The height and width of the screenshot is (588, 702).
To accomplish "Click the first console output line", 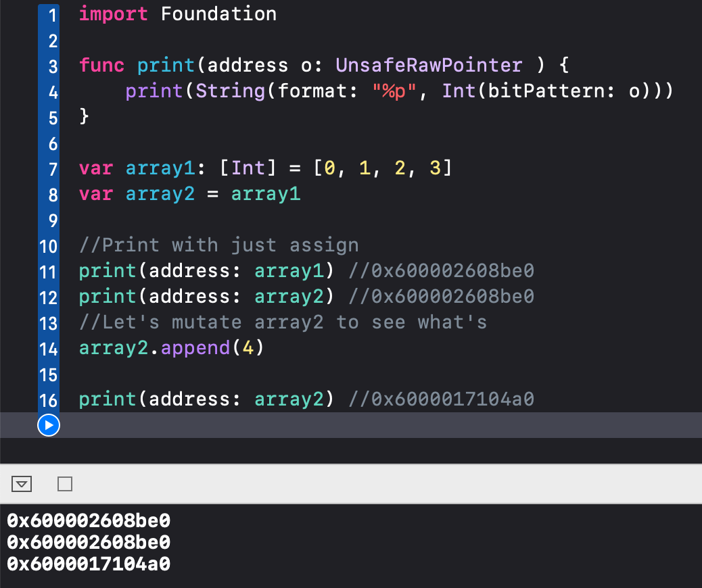I will pos(89,520).
